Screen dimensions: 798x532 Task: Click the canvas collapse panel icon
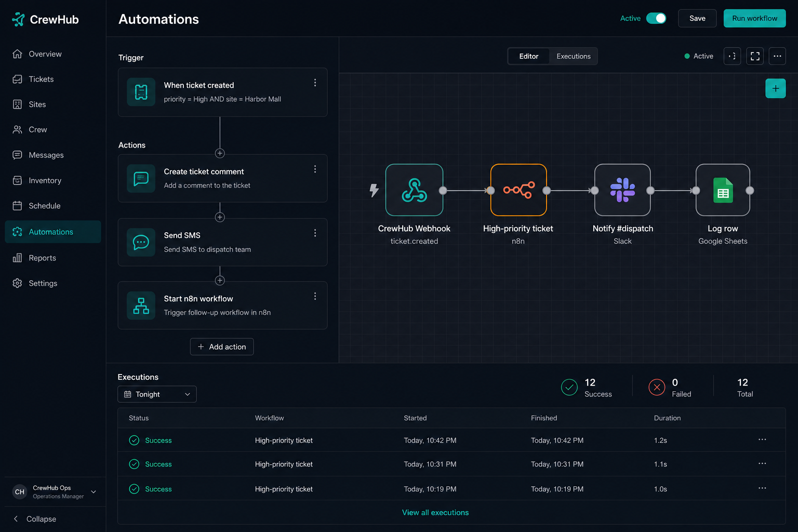(x=732, y=56)
